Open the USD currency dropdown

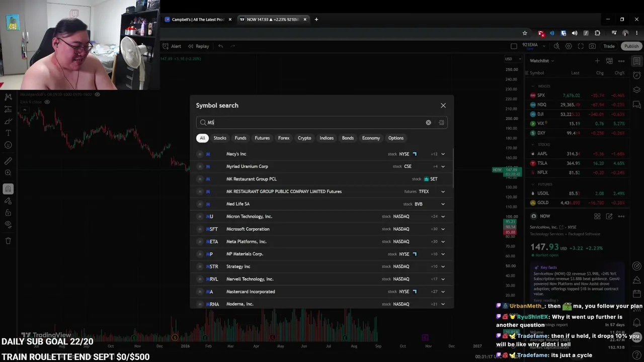click(512, 59)
